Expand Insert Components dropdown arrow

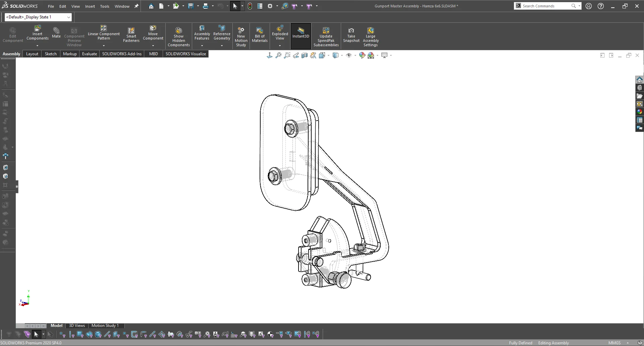pos(37,46)
